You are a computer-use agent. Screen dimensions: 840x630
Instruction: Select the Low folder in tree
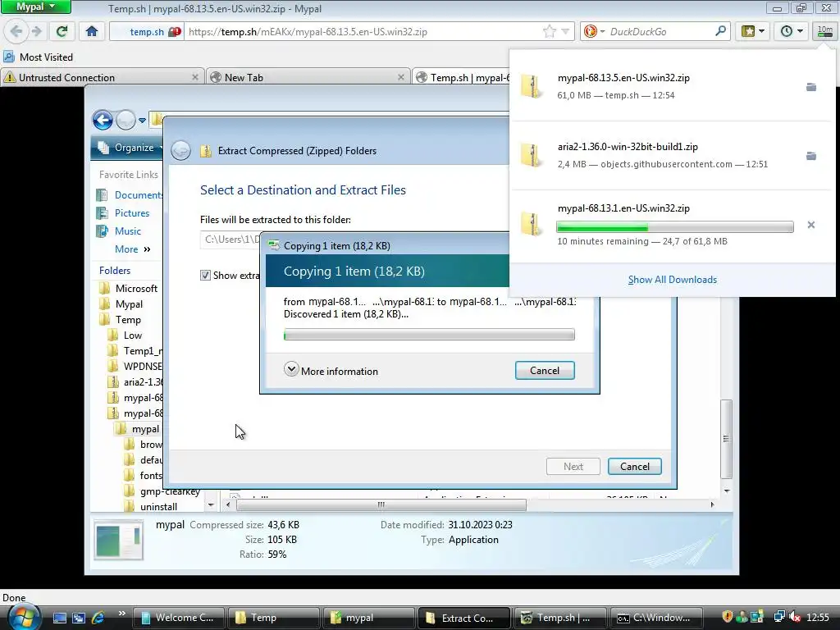click(x=125, y=336)
